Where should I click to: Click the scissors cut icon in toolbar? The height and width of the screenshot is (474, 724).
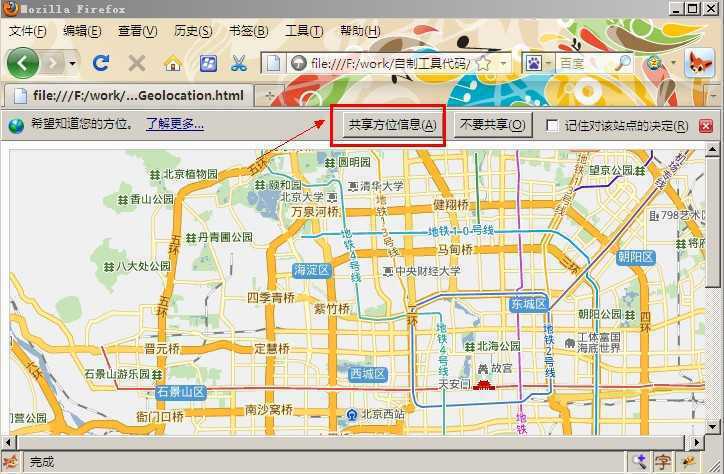pyautogui.click(x=238, y=63)
